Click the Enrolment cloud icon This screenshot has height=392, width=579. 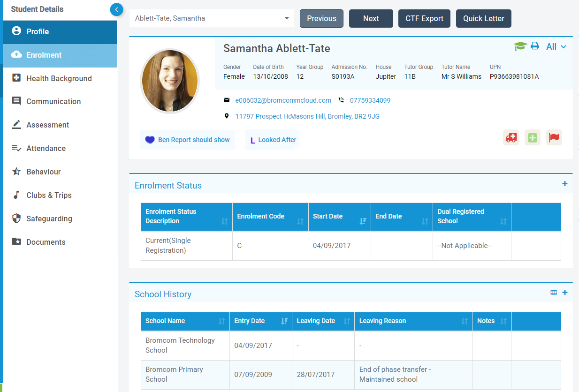pyautogui.click(x=16, y=54)
